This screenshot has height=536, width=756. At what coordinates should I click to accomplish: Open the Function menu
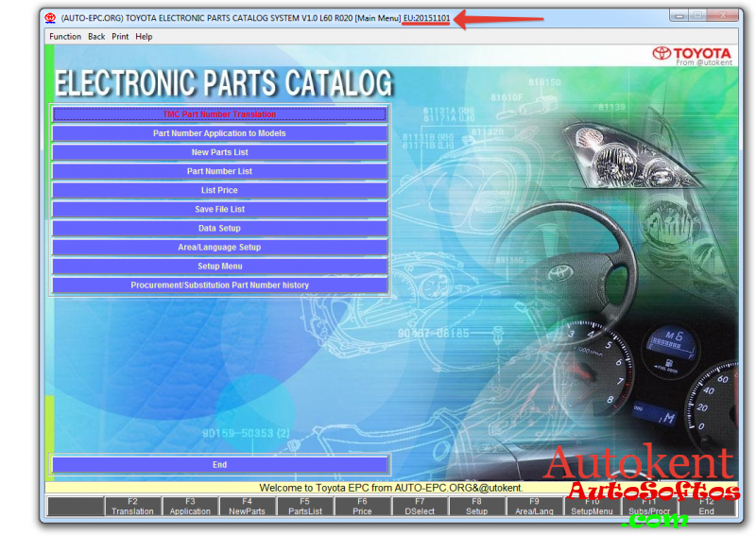(x=65, y=37)
